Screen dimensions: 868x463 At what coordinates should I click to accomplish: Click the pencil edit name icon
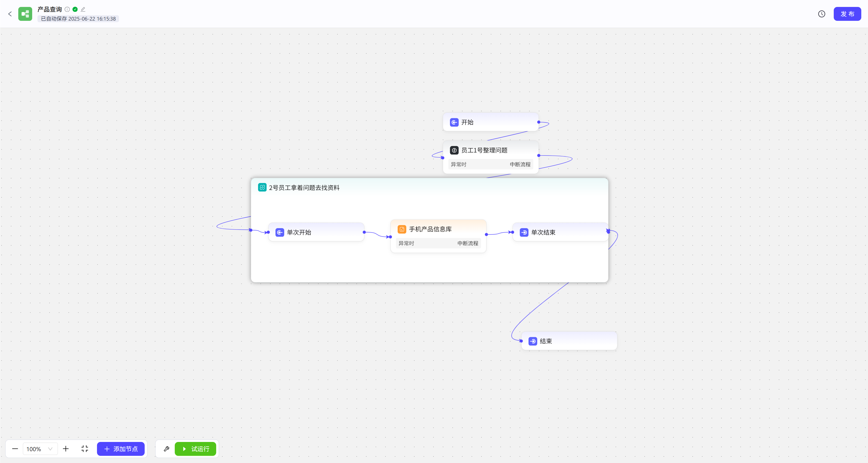pos(83,9)
